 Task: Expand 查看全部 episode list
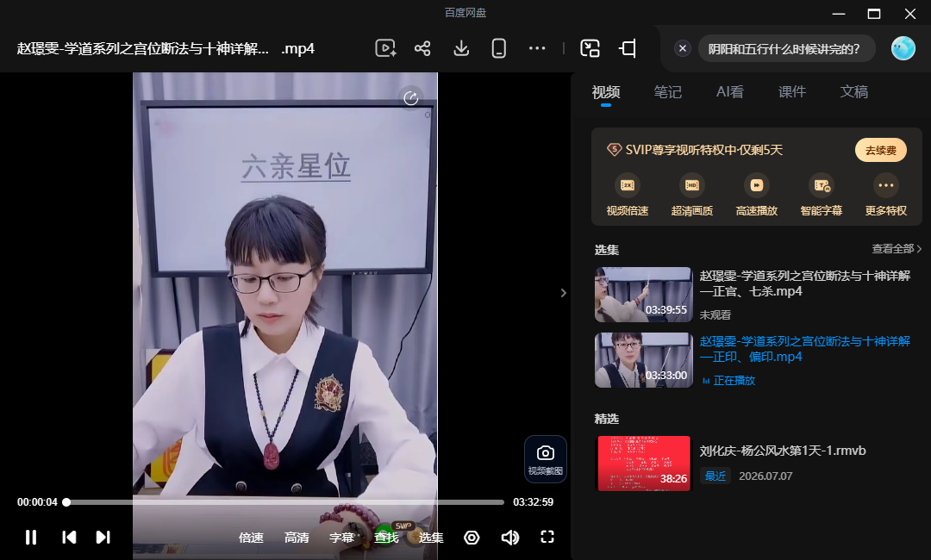897,249
